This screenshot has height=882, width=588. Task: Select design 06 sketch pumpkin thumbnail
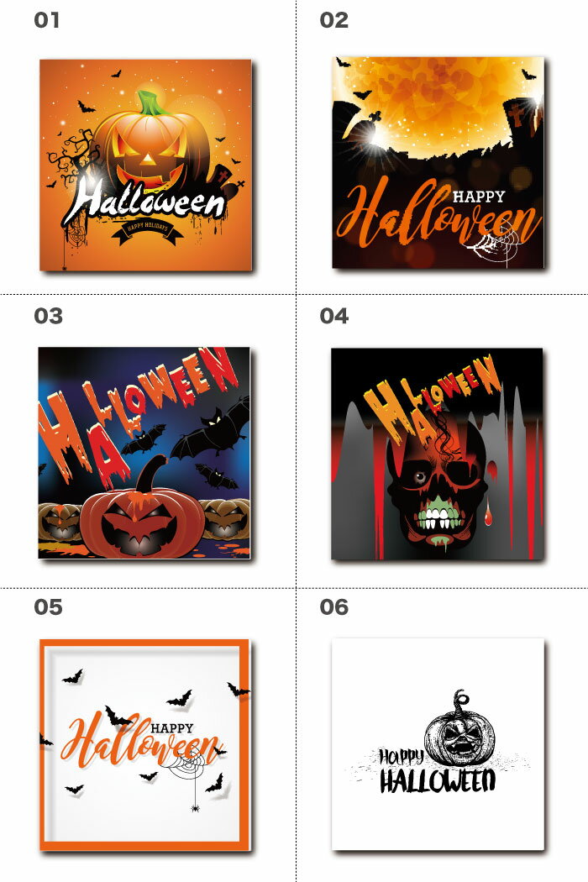pos(438,743)
